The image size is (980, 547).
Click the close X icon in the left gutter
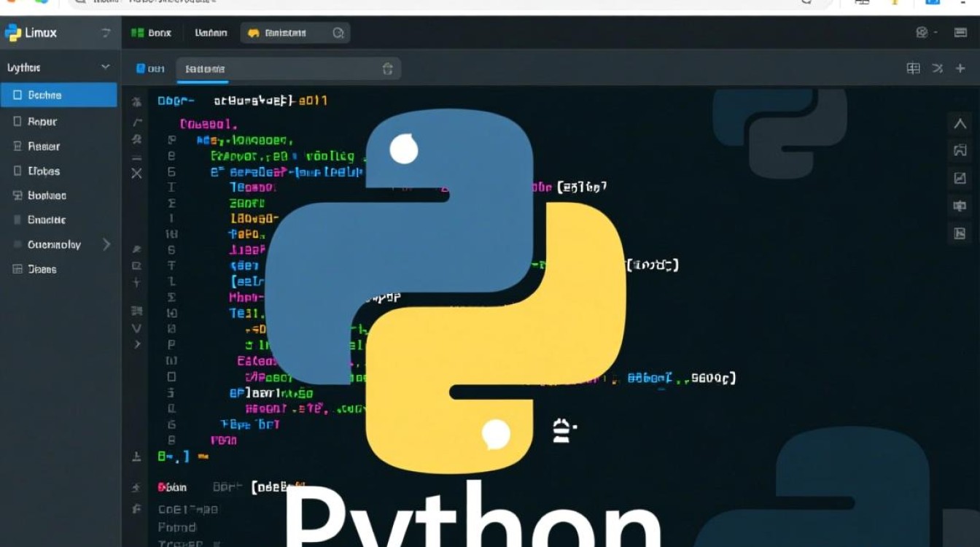pos(136,174)
